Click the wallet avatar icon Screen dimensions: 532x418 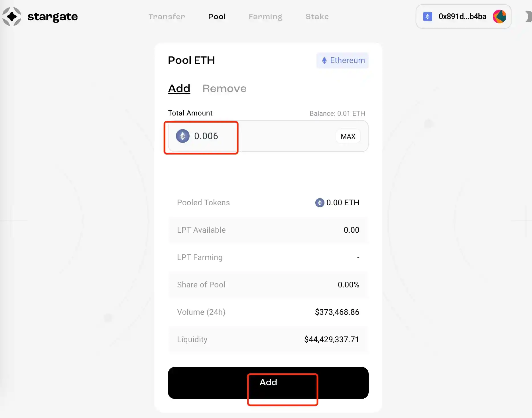tap(499, 17)
